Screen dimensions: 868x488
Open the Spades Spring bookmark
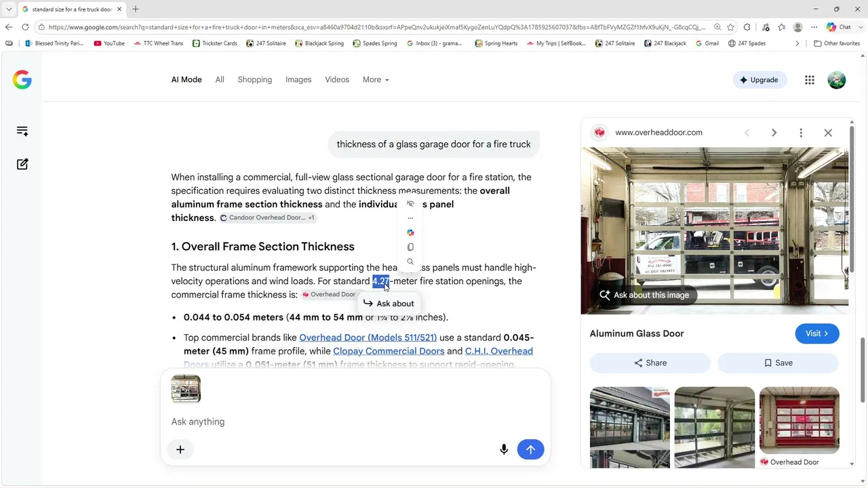(x=375, y=43)
